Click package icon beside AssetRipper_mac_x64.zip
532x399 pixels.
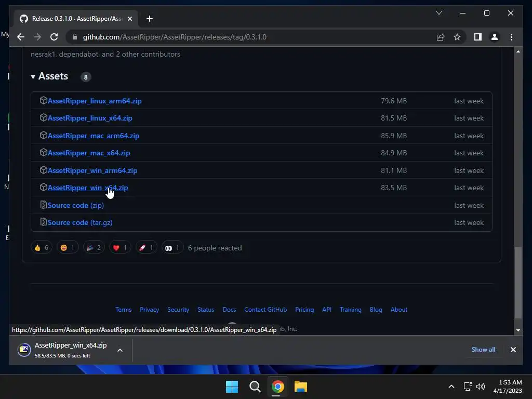point(43,152)
